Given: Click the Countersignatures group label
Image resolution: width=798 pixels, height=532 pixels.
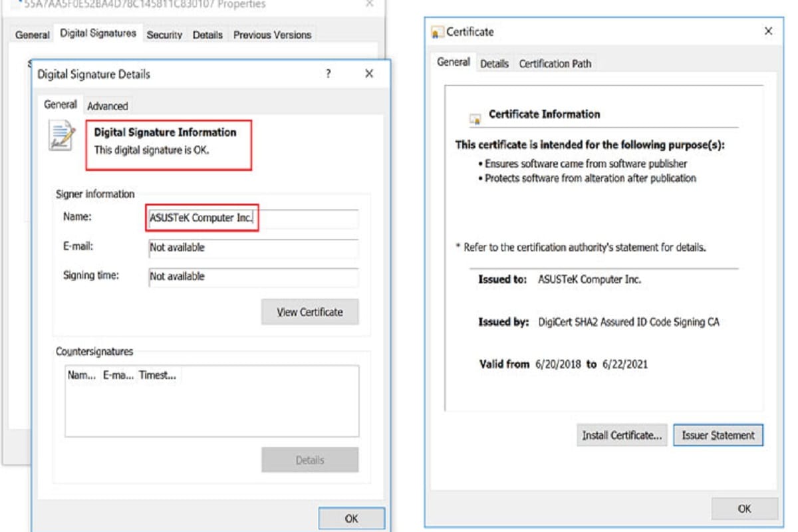Looking at the screenshot, I should click(x=94, y=351).
